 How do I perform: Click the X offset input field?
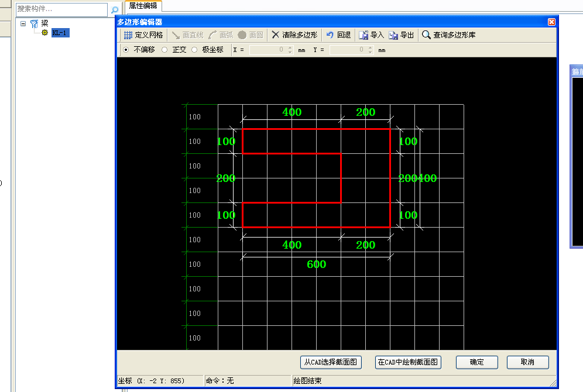[x=269, y=50]
